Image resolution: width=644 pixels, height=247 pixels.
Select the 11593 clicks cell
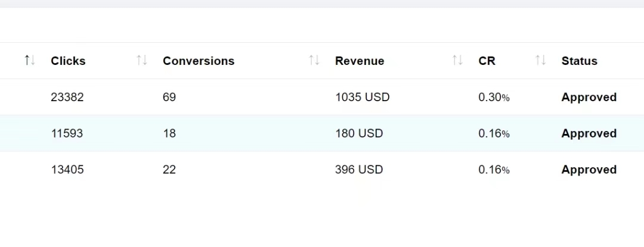tap(67, 133)
